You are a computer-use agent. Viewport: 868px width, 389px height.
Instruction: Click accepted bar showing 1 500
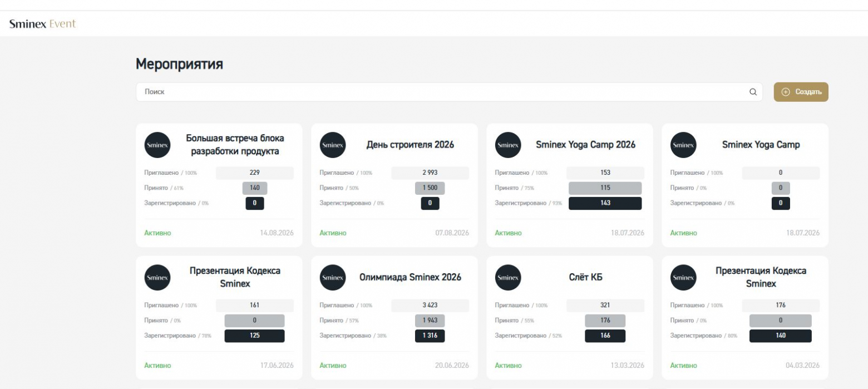coord(430,188)
